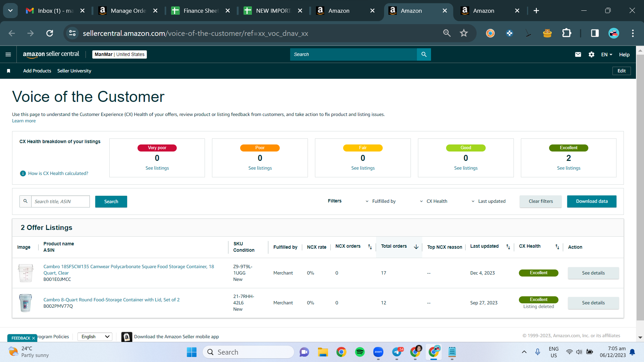This screenshot has height=362, width=644.
Task: See listings under Good rating
Action: tap(466, 168)
